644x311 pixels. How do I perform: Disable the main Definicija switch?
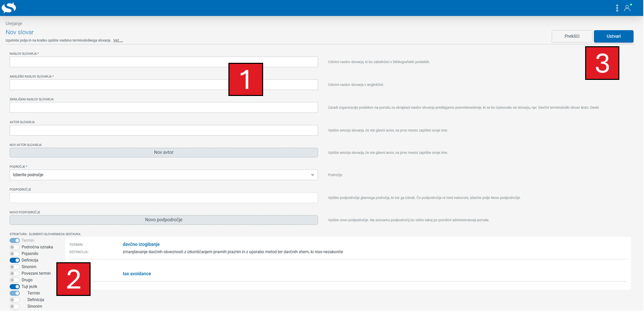15,260
